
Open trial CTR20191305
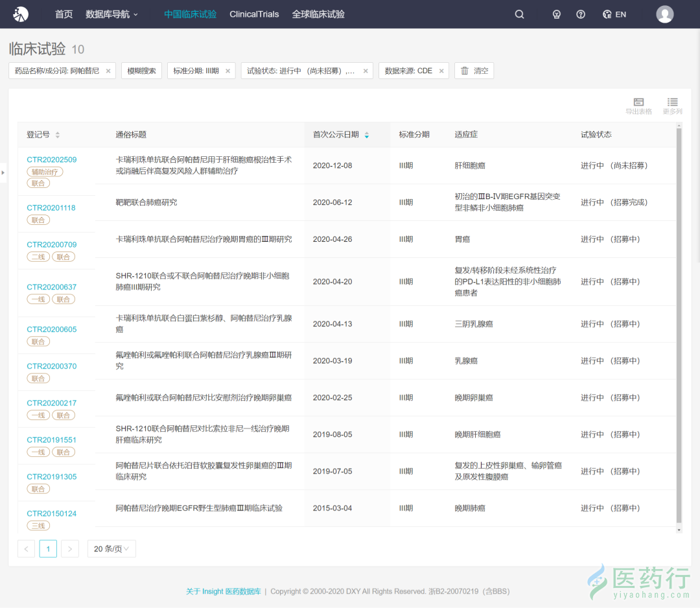52,477
